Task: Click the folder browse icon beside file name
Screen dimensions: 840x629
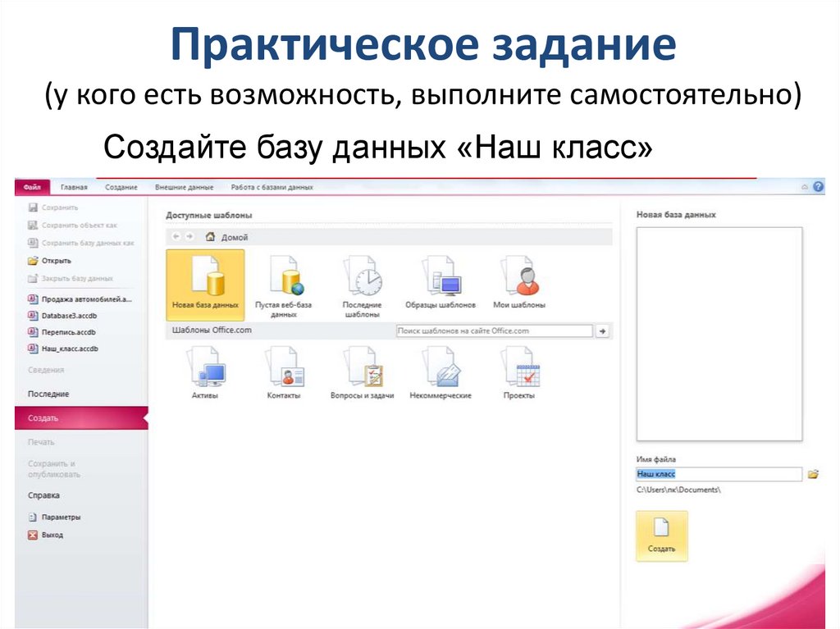Action: point(812,474)
